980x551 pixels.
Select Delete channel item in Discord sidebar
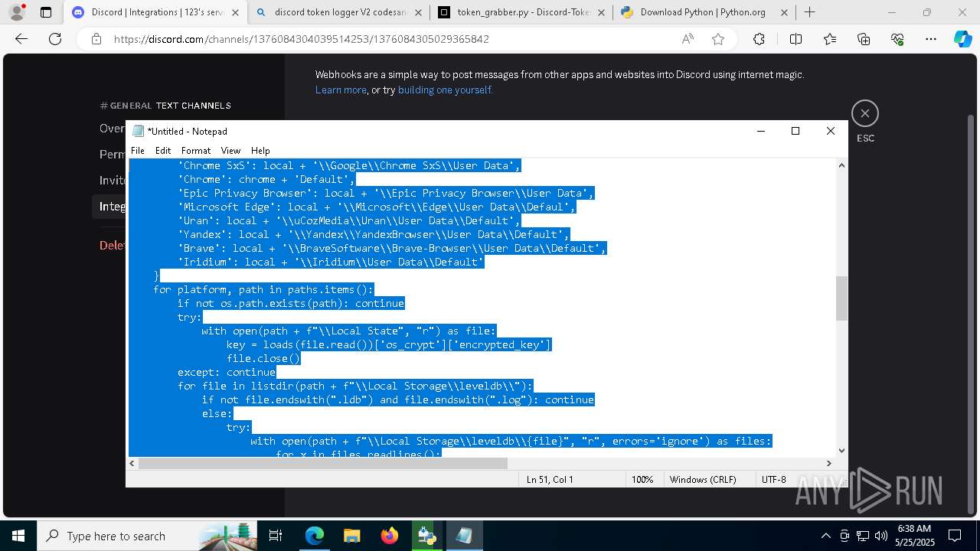point(113,245)
